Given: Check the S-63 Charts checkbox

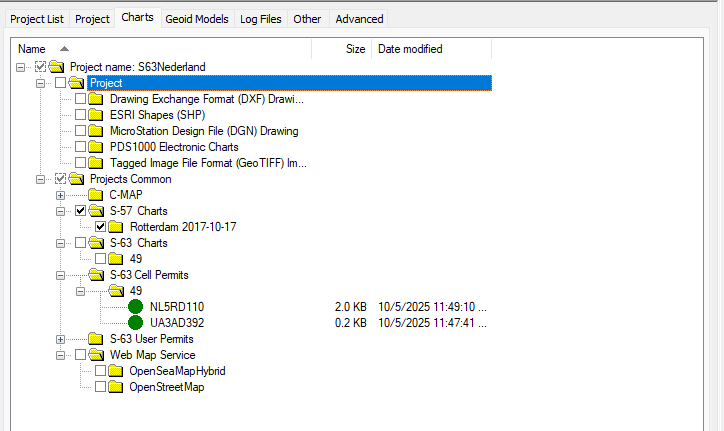Looking at the screenshot, I should pyautogui.click(x=81, y=243).
